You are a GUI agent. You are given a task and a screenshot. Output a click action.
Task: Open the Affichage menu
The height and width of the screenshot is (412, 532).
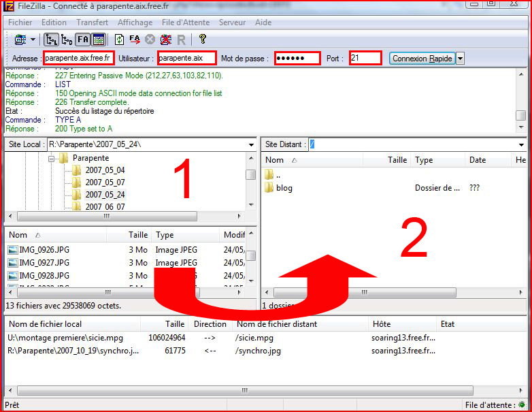click(x=135, y=22)
